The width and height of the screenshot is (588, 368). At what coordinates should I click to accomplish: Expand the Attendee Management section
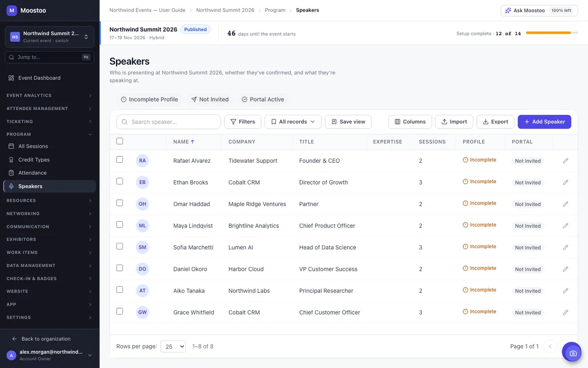(x=49, y=108)
